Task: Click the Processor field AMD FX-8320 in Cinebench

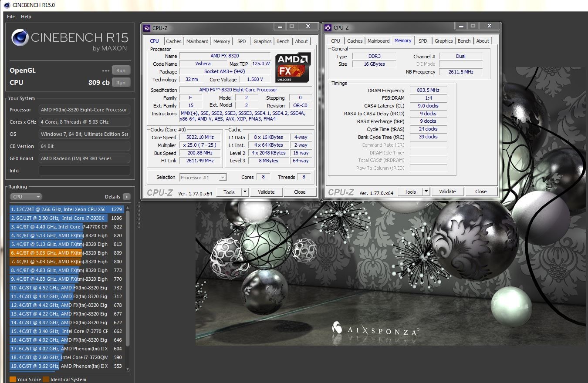Action: (x=84, y=110)
